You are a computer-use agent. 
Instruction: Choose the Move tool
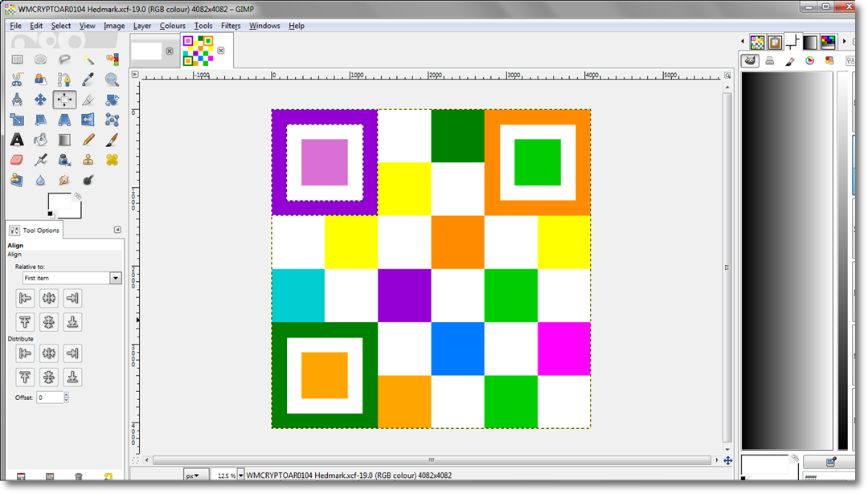tap(40, 100)
